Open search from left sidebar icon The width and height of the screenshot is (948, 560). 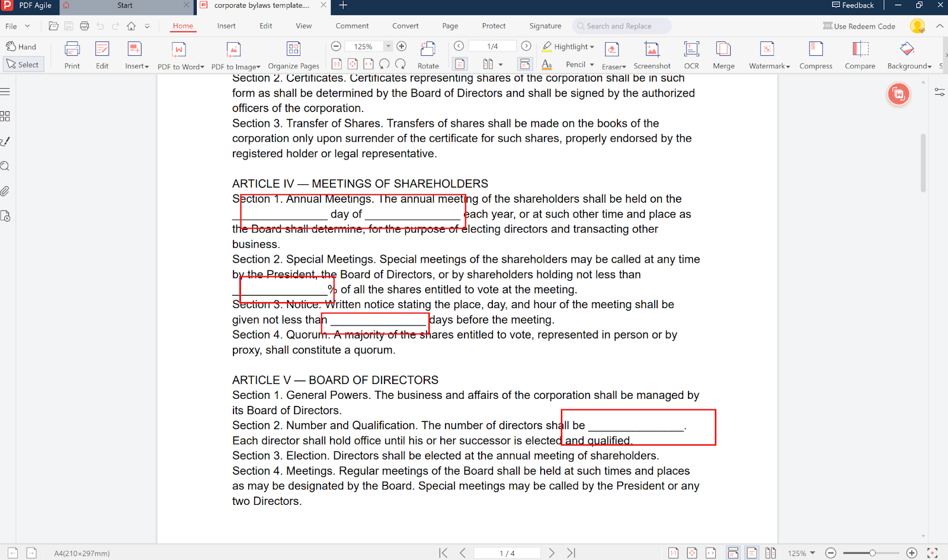(5, 166)
